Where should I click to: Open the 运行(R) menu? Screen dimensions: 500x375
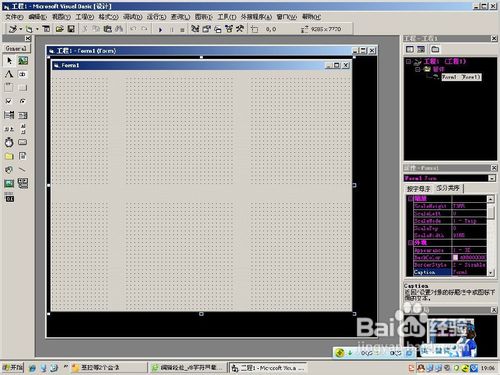point(156,17)
